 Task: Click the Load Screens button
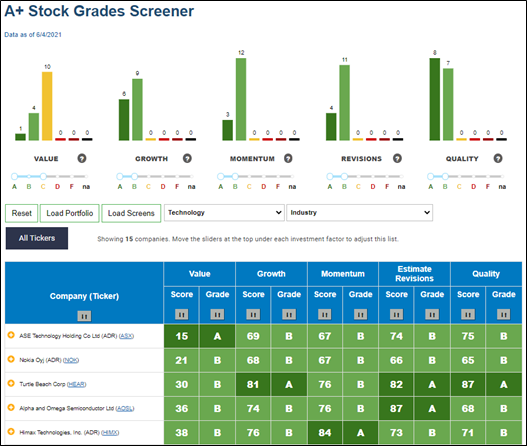(131, 213)
